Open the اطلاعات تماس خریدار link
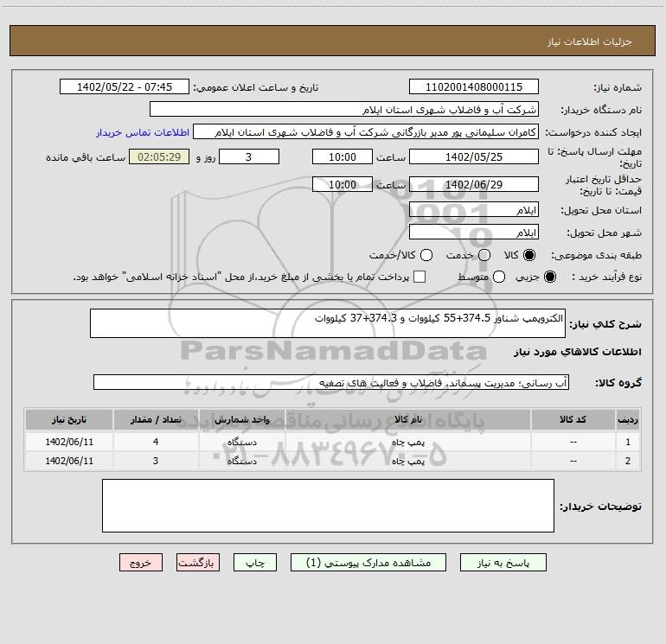 coord(143,132)
